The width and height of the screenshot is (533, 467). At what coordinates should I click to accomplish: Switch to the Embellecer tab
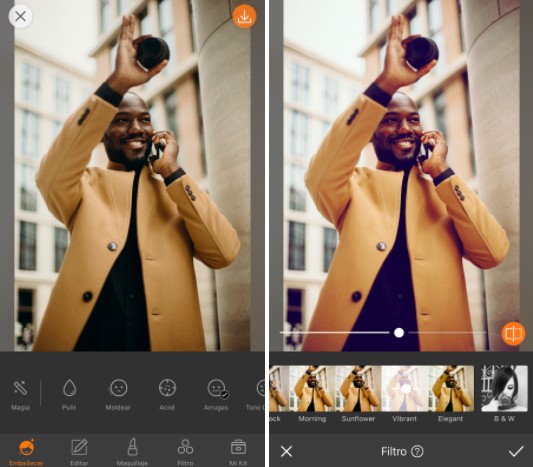(27, 452)
